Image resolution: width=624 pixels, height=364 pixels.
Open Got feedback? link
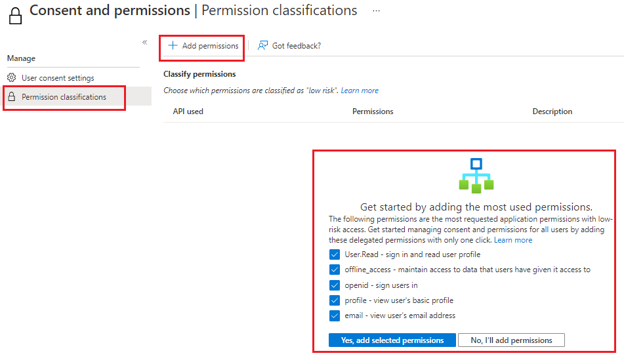point(297,46)
